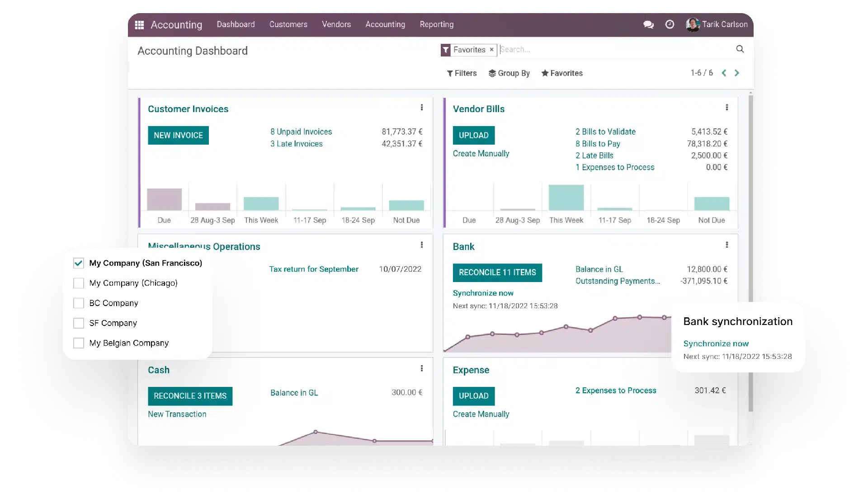
Task: Open the conversations chat icon
Action: [x=648, y=24]
